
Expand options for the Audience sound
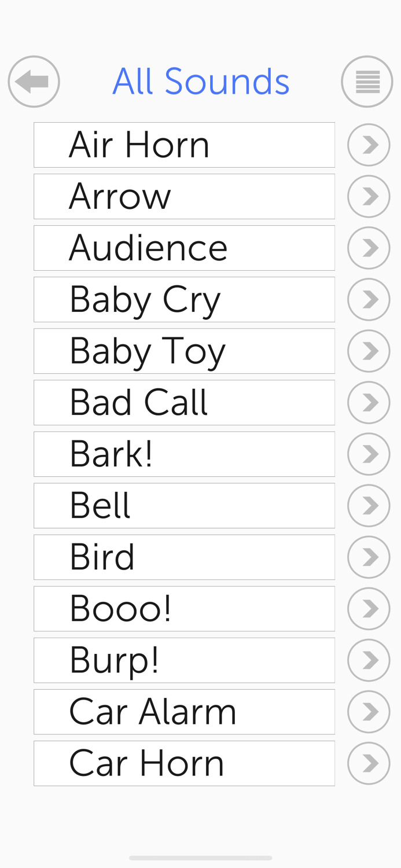pos(369,248)
